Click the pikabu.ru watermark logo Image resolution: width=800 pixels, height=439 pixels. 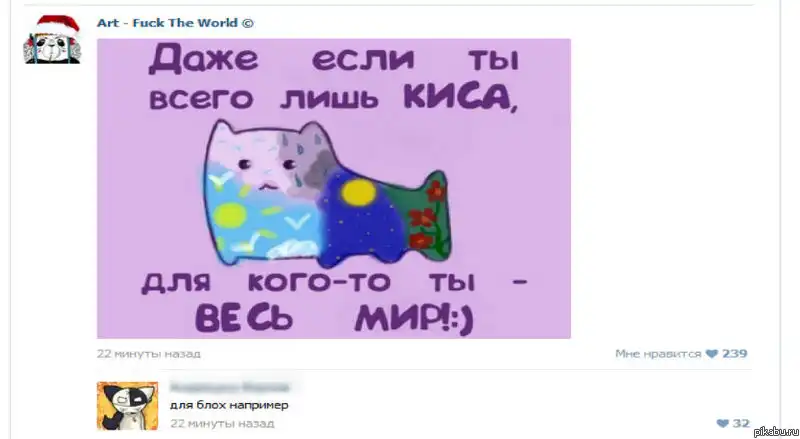pyautogui.click(x=776, y=432)
